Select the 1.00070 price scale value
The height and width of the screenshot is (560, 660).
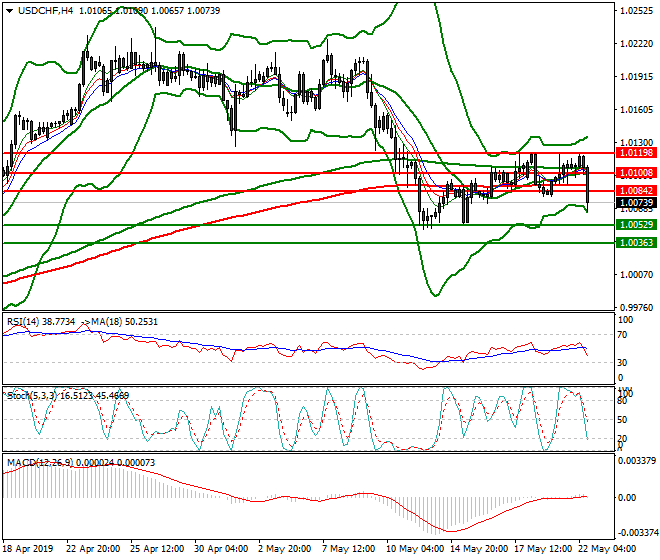coord(637,275)
